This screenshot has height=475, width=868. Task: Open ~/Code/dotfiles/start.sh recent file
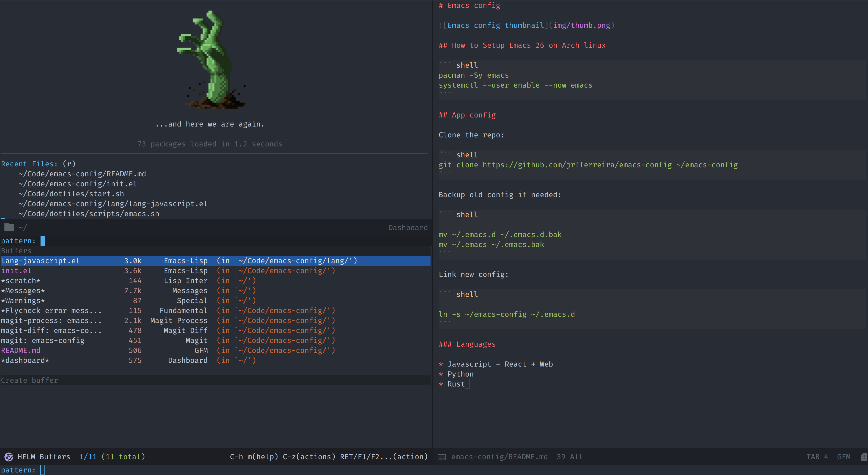71,194
